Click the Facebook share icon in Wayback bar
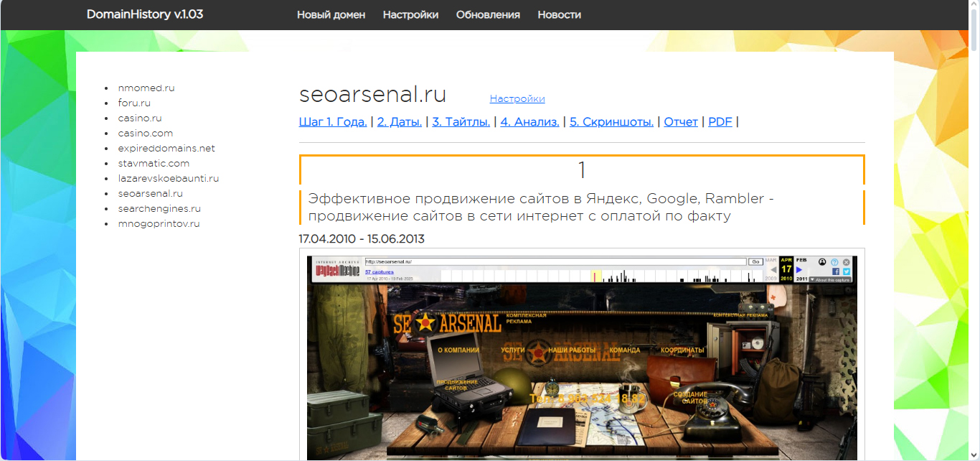 [836, 272]
